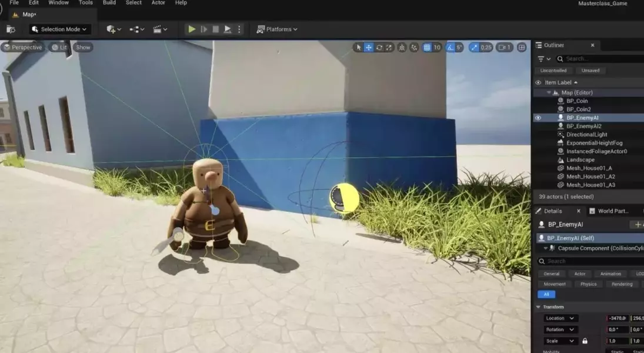The height and width of the screenshot is (353, 644).
Task: Toggle rotation angle snapping
Action: click(450, 47)
